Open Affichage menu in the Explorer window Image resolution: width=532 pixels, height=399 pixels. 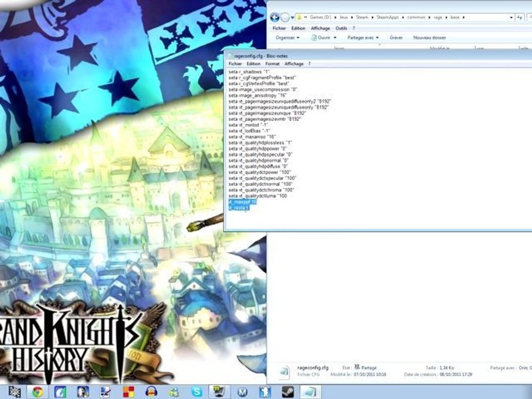(320, 28)
